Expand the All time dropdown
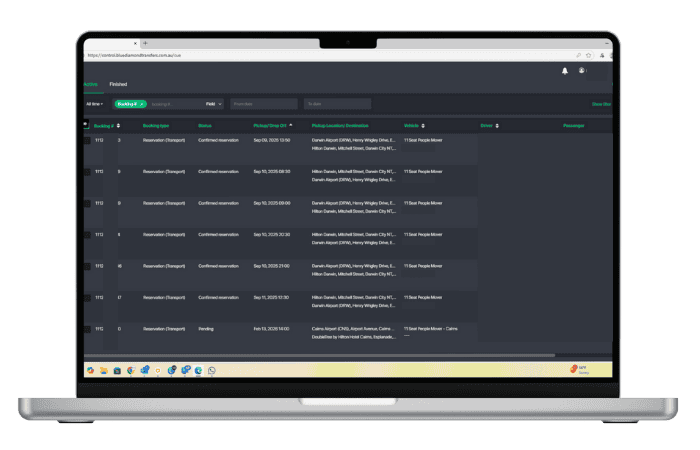The width and height of the screenshot is (700, 450). (94, 103)
